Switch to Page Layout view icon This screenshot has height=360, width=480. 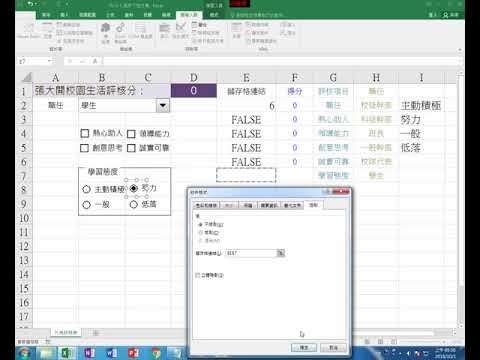[380, 341]
